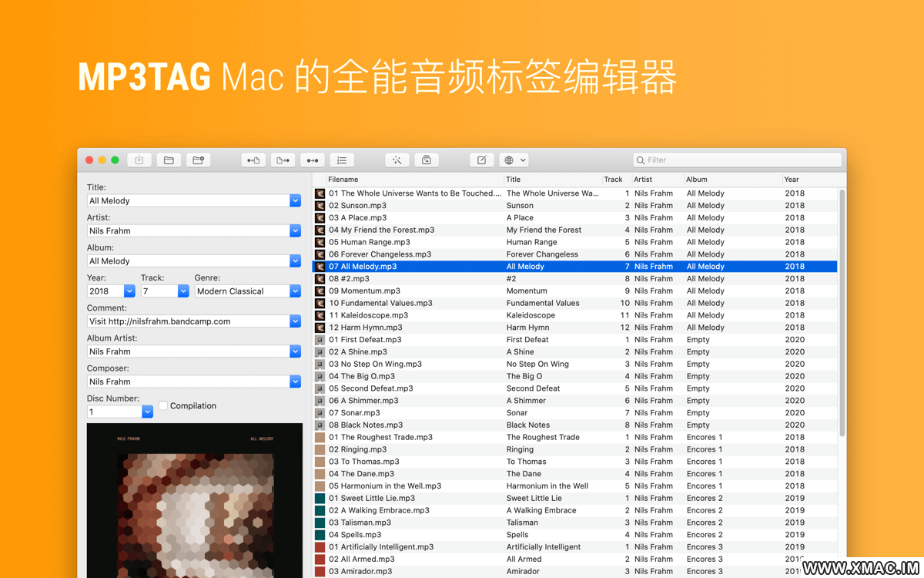Click the magnifier icon in Filter field
Image resolution: width=924 pixels, height=578 pixels.
click(641, 160)
